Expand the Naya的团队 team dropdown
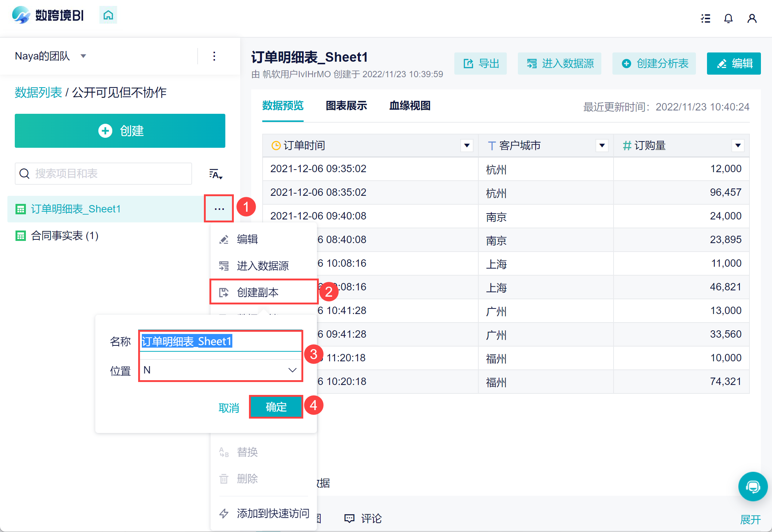The image size is (772, 532). [x=83, y=56]
